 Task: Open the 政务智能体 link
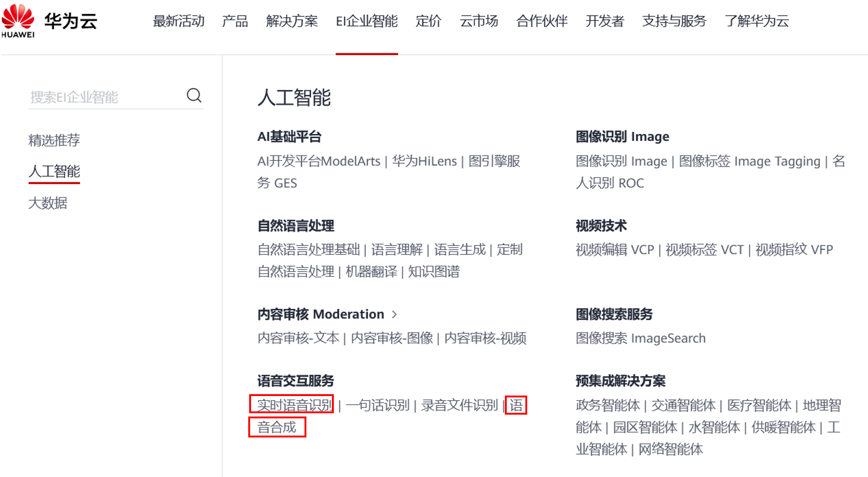click(x=608, y=405)
